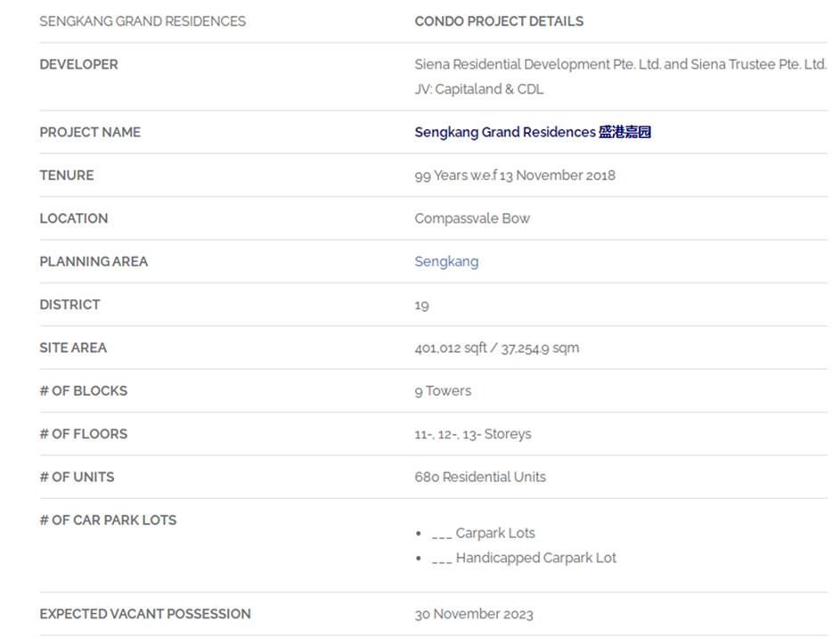
Task: Click the CONDO PROJECT DETAILS header
Action: [499, 21]
